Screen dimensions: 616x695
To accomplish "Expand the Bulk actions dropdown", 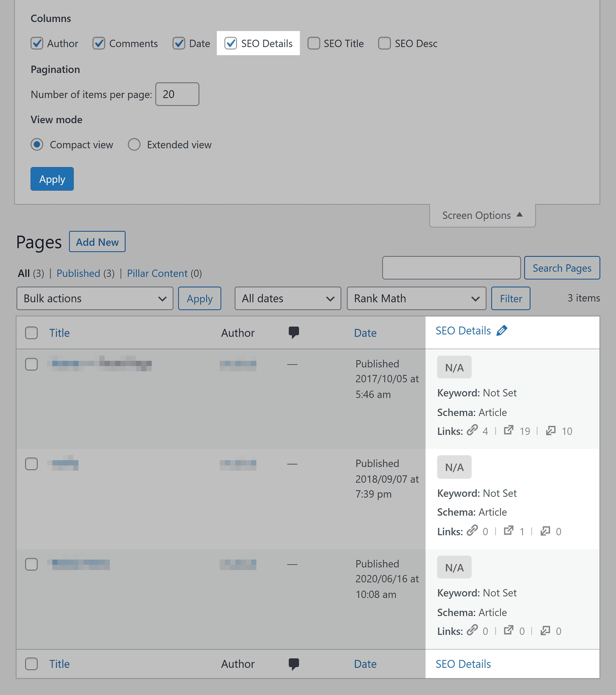I will pyautogui.click(x=95, y=298).
